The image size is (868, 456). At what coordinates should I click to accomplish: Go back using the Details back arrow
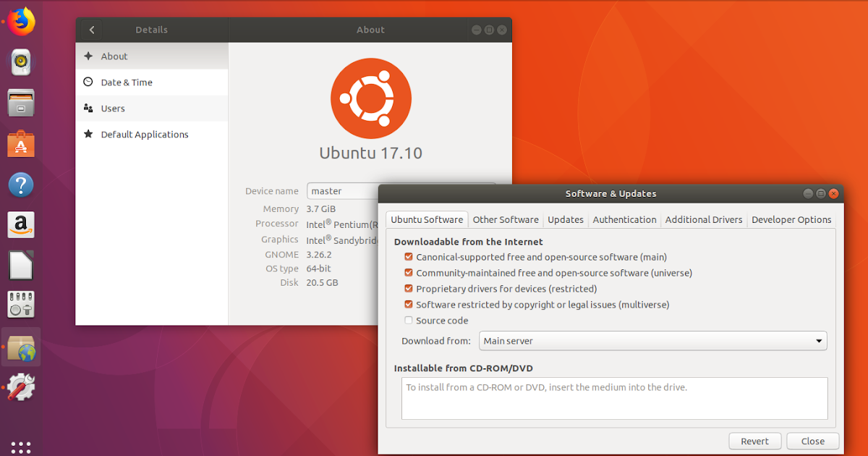click(91, 30)
